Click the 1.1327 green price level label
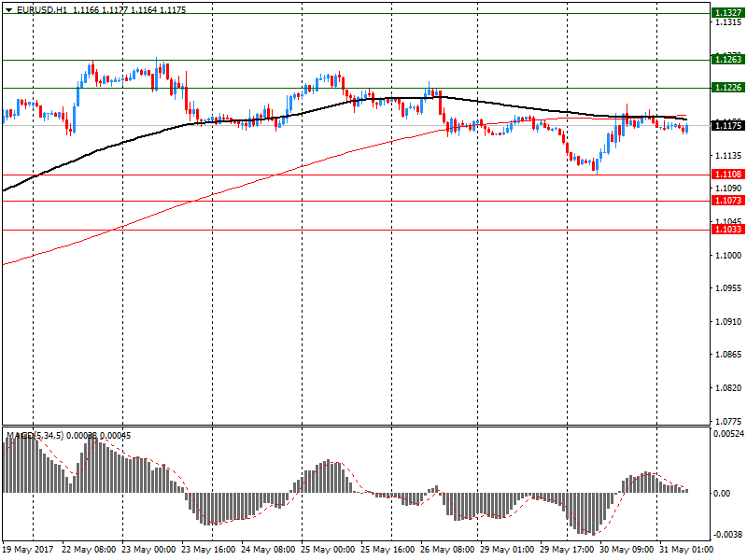This screenshot has height=560, width=747. [x=728, y=13]
